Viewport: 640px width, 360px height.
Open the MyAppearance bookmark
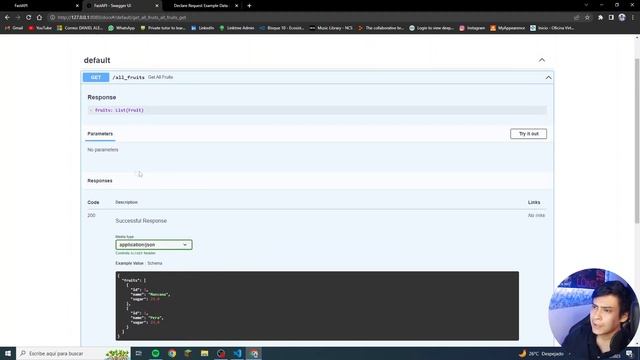point(508,28)
